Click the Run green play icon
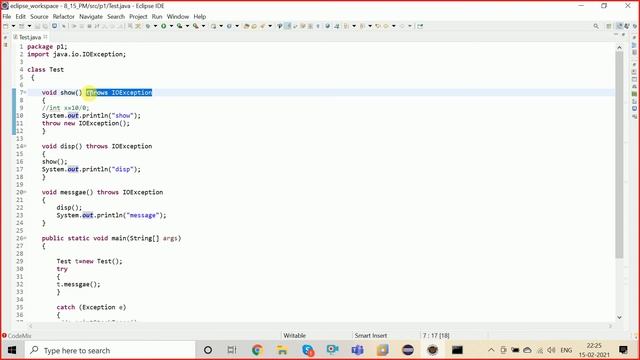The height and width of the screenshot is (360, 640). (x=163, y=26)
